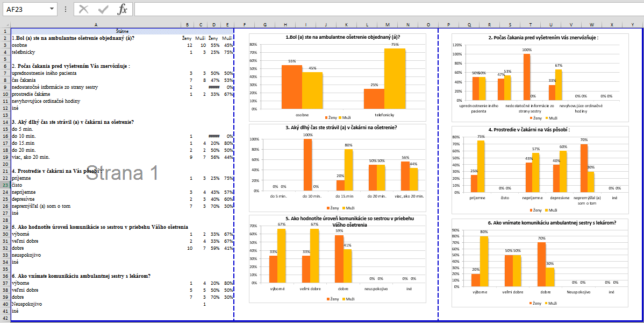Click the cell 'prostredie čakárne'
This screenshot has width=644, height=323.
coord(96,94)
